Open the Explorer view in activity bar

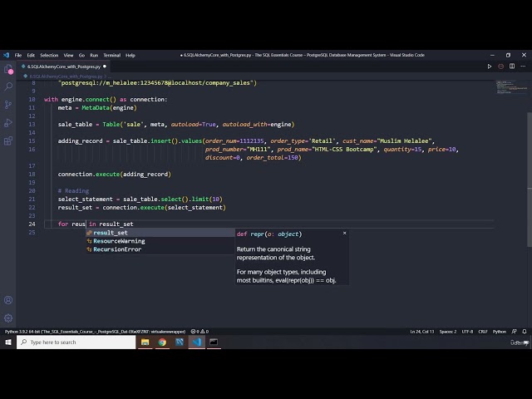coord(8,70)
